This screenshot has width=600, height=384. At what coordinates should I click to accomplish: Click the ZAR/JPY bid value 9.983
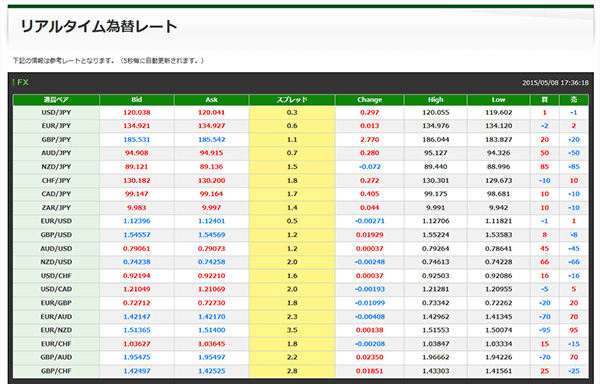pyautogui.click(x=137, y=208)
